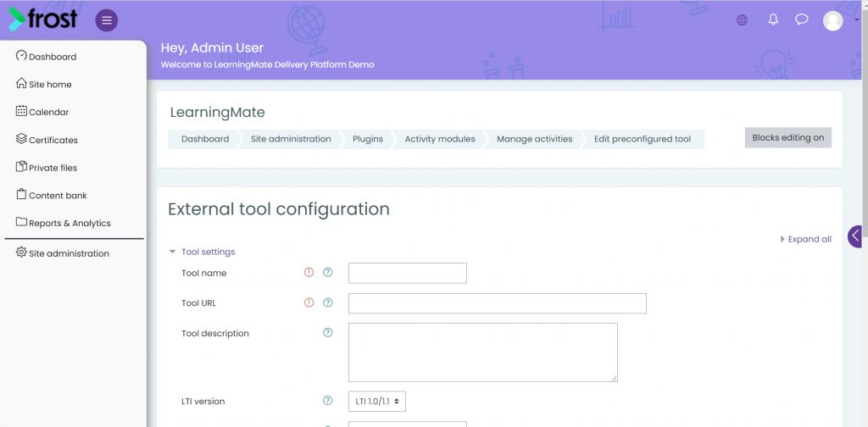Click the LearningMate heading
This screenshot has width=868, height=427.
tap(218, 113)
